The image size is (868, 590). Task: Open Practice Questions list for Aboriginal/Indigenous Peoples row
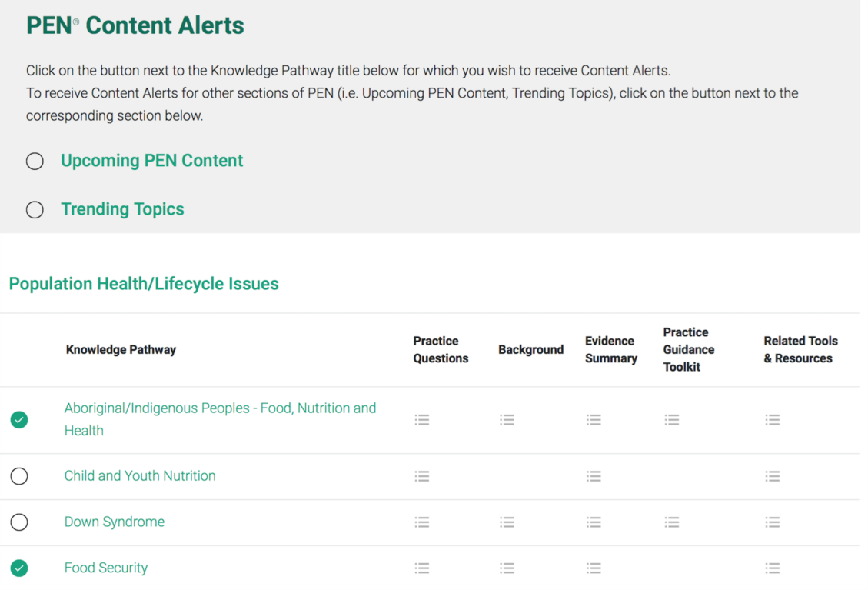pos(422,420)
